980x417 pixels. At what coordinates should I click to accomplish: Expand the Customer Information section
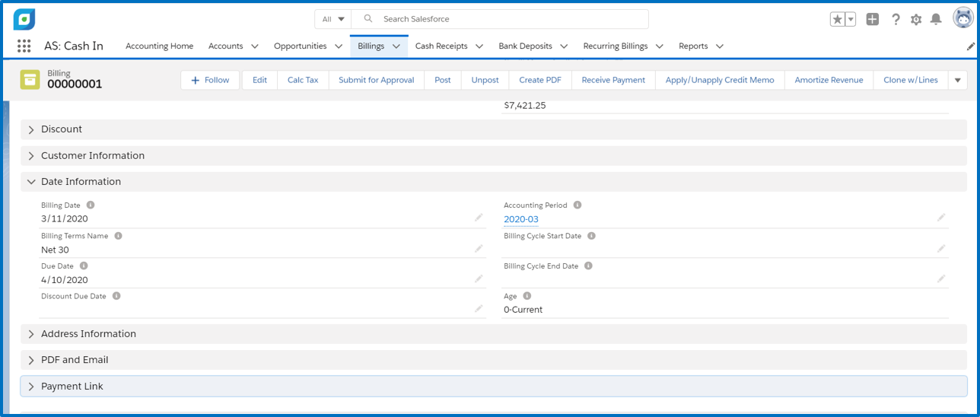(493, 155)
